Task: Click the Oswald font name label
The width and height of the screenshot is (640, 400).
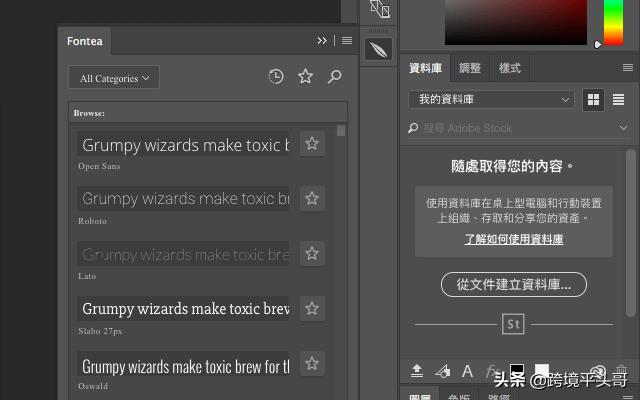Action: click(93, 386)
